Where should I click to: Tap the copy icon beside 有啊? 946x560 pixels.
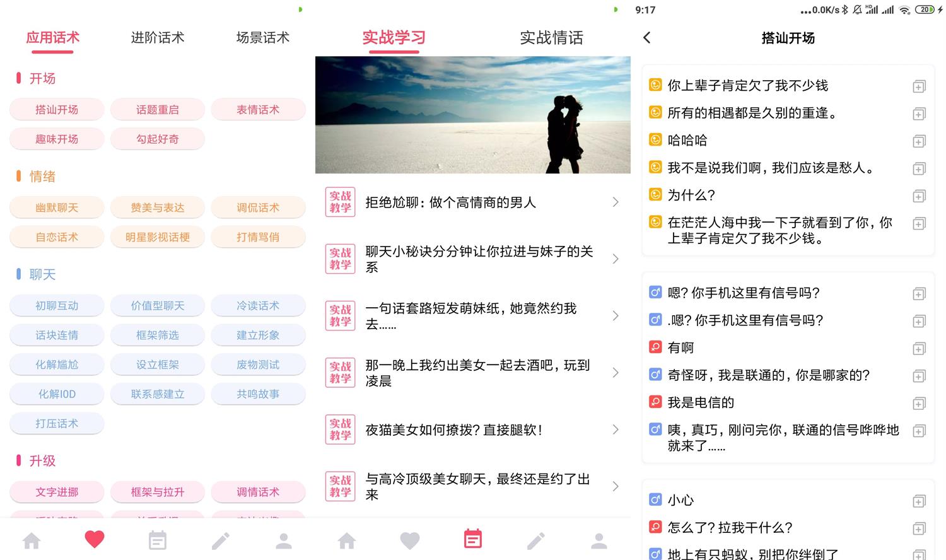click(919, 348)
